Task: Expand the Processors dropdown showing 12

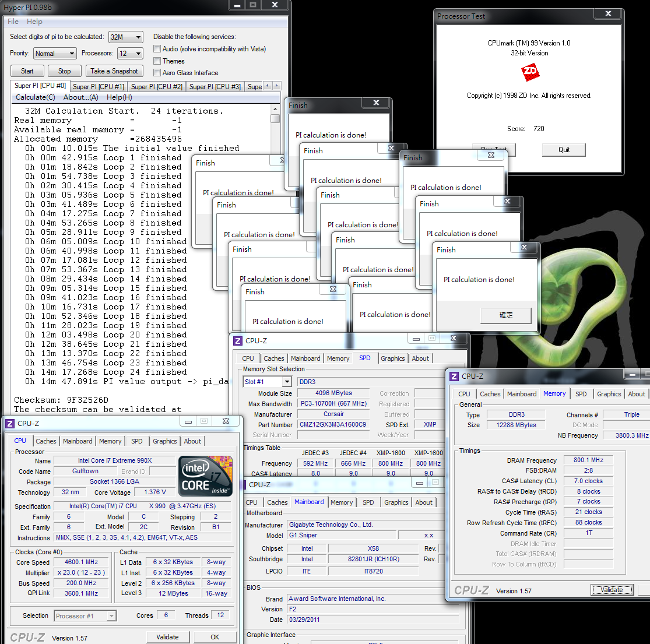Action: click(130, 54)
